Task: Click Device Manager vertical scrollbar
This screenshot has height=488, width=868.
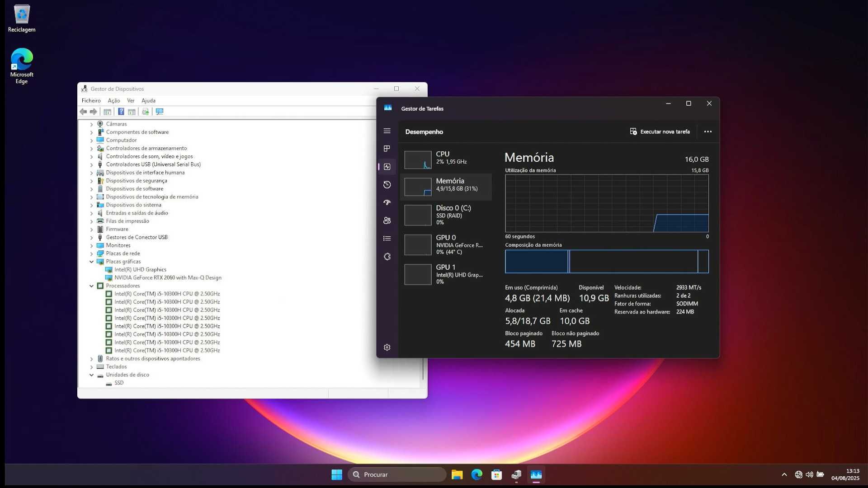Action: [x=423, y=368]
